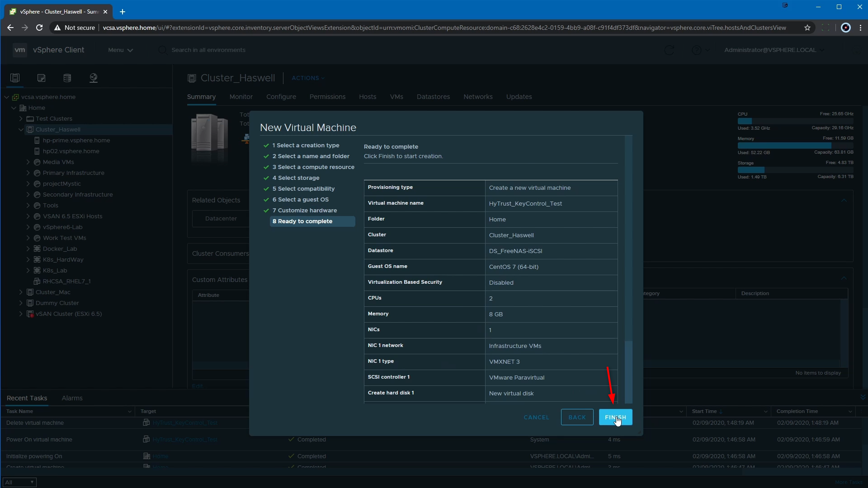The image size is (868, 488).
Task: Click the Media VMs resource pool icon
Action: point(38,162)
